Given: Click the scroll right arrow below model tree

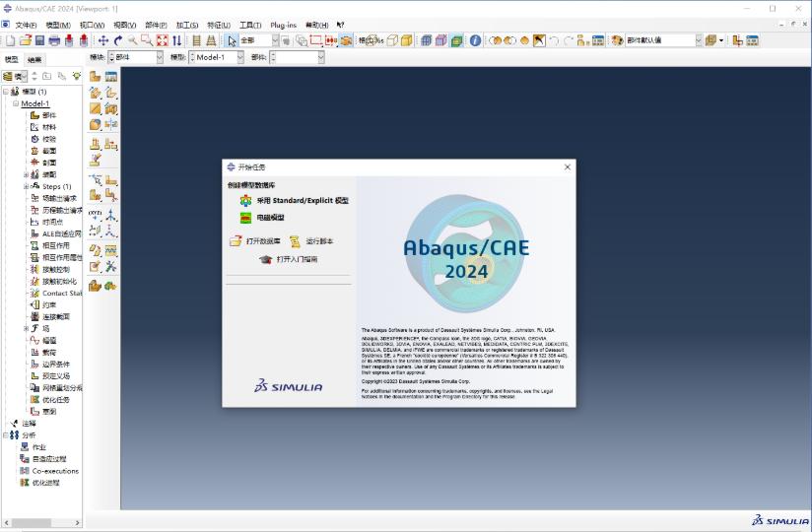Looking at the screenshot, I should (x=77, y=523).
